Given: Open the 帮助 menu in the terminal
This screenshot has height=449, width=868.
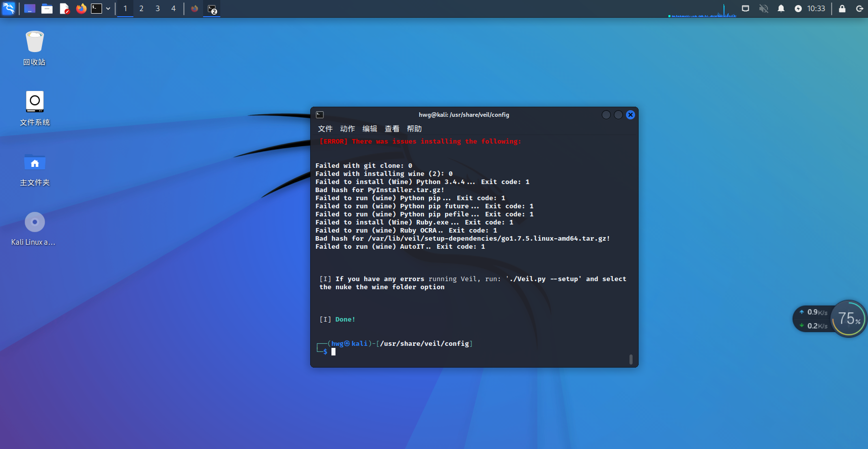Looking at the screenshot, I should point(414,129).
